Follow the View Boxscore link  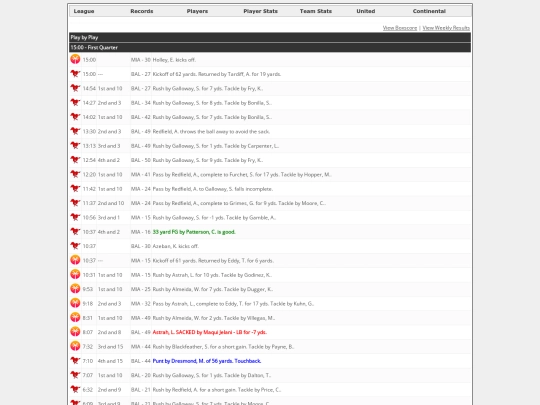400,28
